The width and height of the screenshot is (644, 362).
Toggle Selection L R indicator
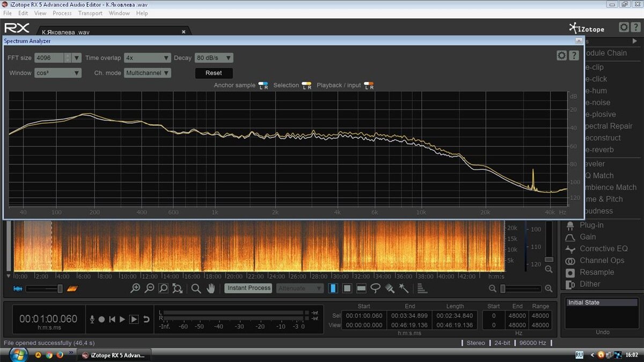[x=306, y=85]
